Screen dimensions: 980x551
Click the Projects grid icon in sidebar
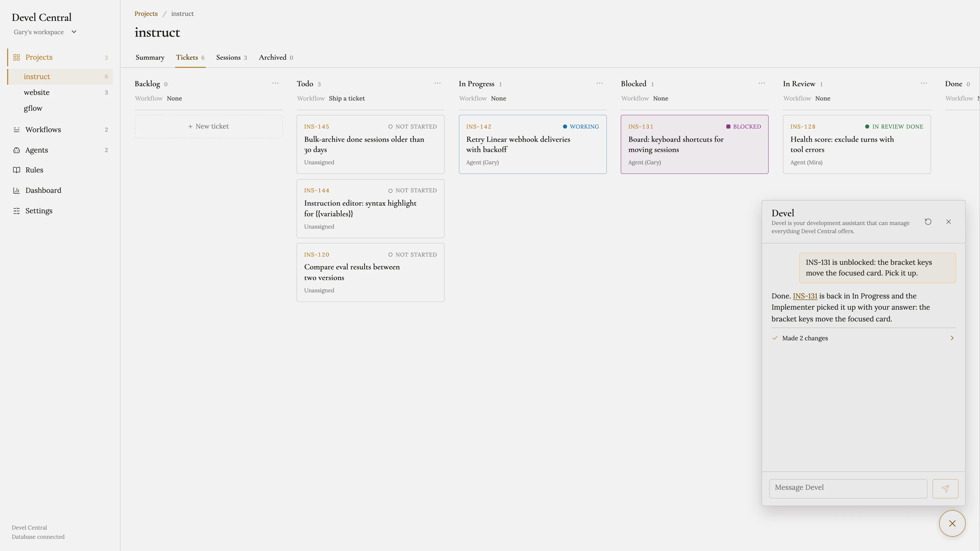(x=16, y=57)
